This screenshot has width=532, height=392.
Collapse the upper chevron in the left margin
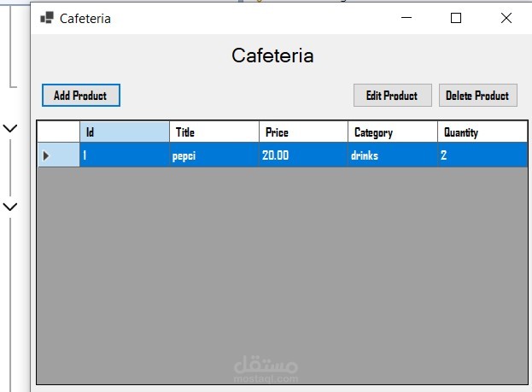click(x=10, y=128)
